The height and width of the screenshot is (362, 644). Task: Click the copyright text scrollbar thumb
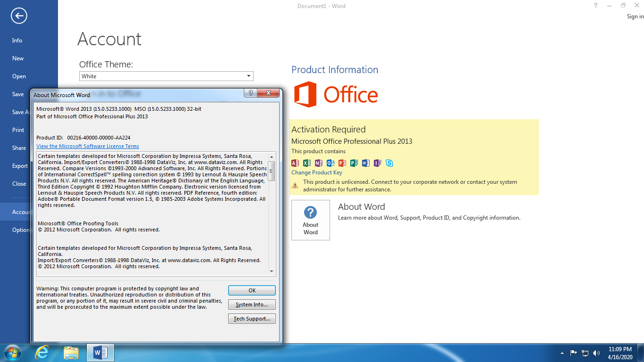pyautogui.click(x=272, y=171)
